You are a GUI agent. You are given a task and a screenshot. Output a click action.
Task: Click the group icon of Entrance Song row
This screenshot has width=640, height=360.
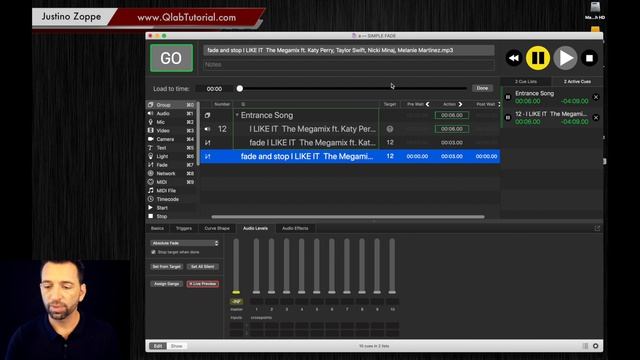click(x=207, y=116)
